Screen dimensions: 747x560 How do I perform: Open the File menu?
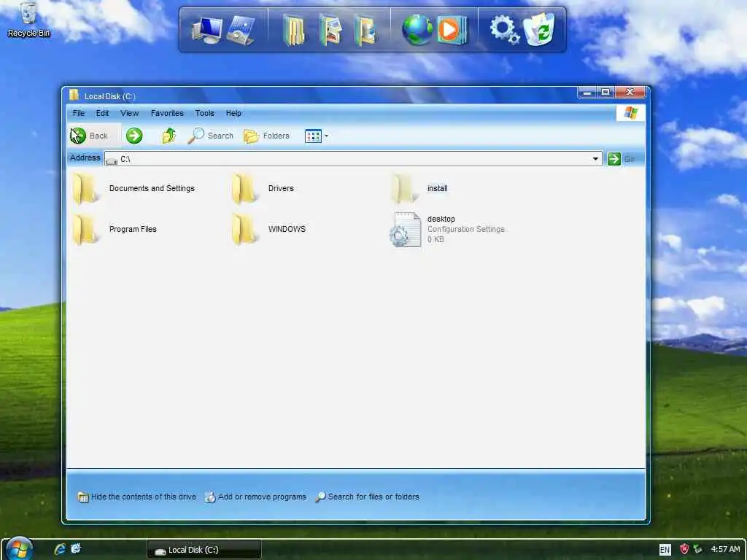(x=79, y=113)
